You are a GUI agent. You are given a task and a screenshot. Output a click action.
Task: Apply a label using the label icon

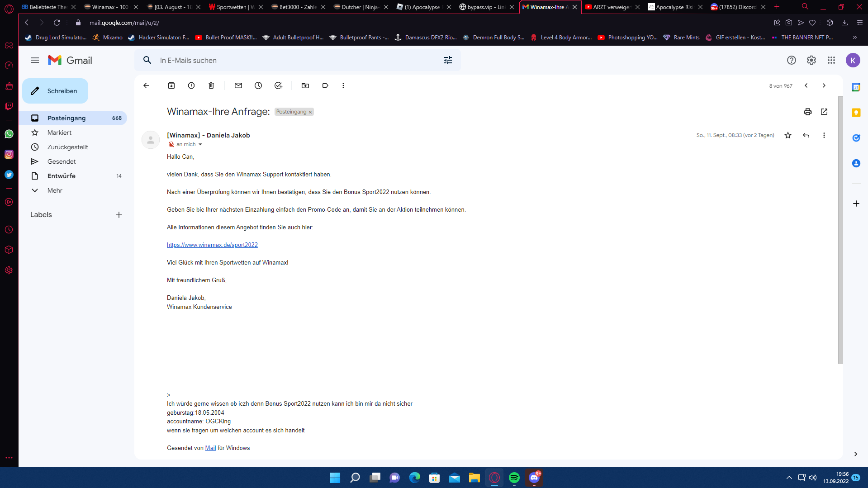[x=325, y=85]
